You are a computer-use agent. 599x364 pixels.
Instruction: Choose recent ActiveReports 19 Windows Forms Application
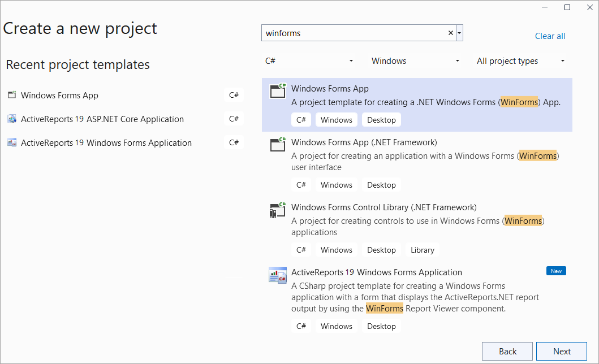pyautogui.click(x=106, y=142)
